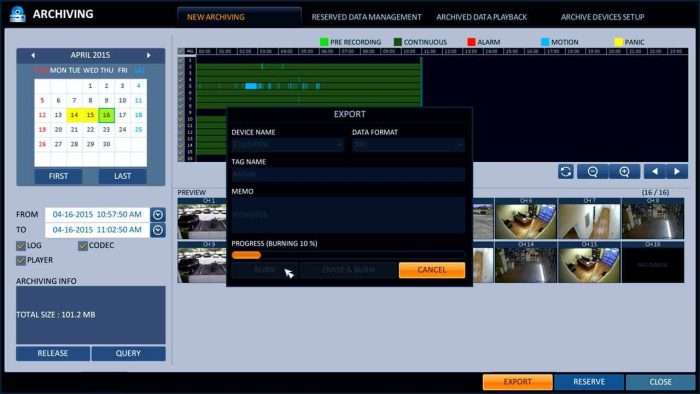
Task: Click the orange EXPORT button
Action: [517, 382]
